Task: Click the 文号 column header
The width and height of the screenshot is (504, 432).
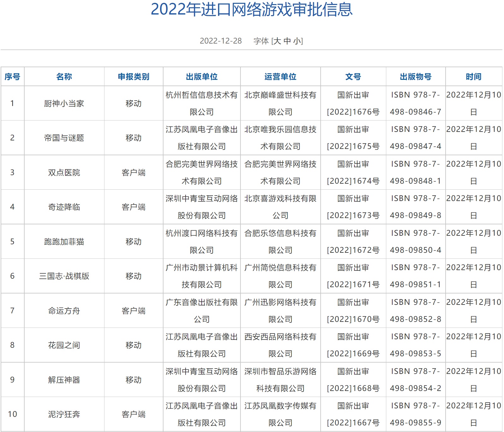Action: click(353, 77)
